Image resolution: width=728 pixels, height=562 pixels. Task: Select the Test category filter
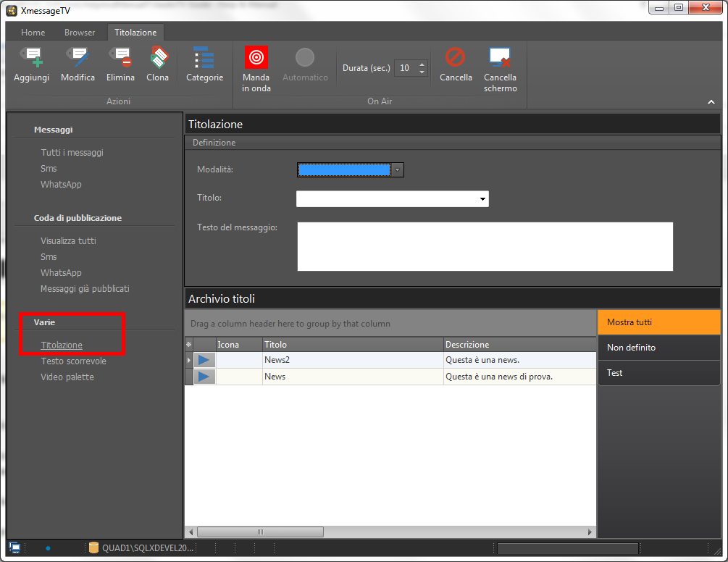[658, 373]
